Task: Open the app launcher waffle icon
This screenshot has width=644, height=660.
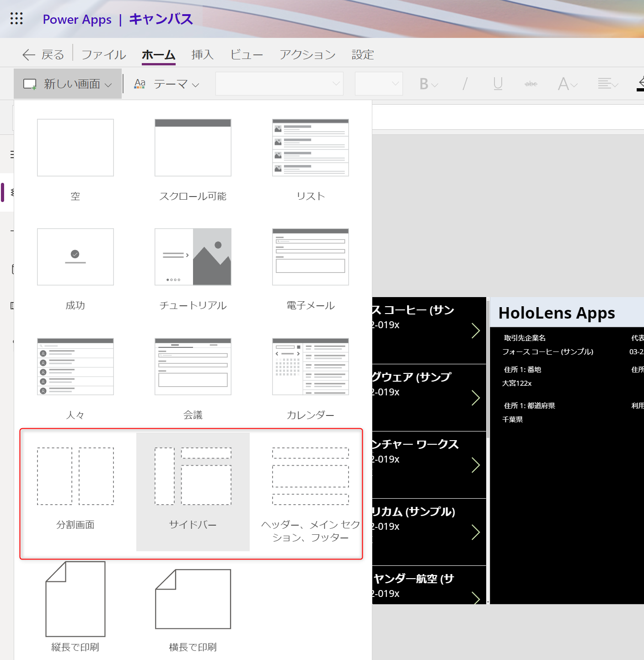Action: coord(16,19)
